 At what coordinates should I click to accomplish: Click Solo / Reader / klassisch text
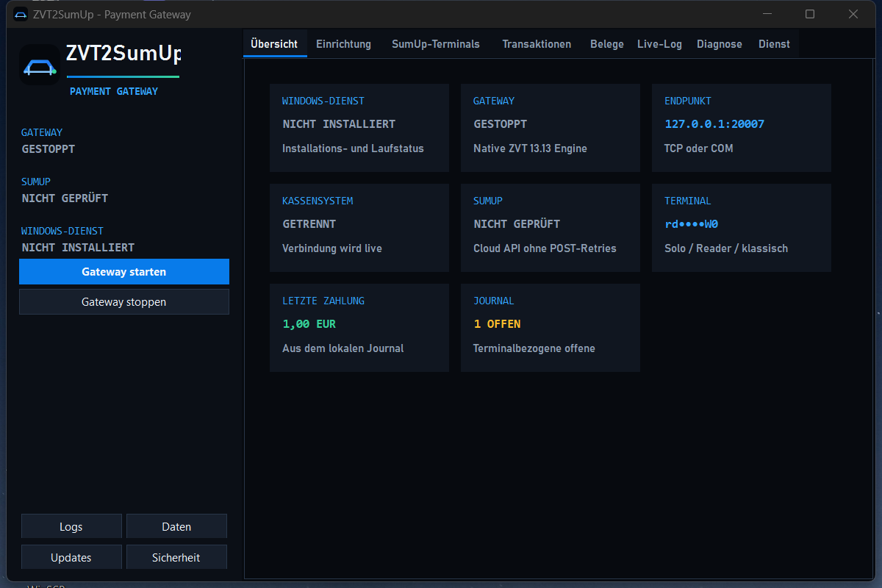click(726, 248)
